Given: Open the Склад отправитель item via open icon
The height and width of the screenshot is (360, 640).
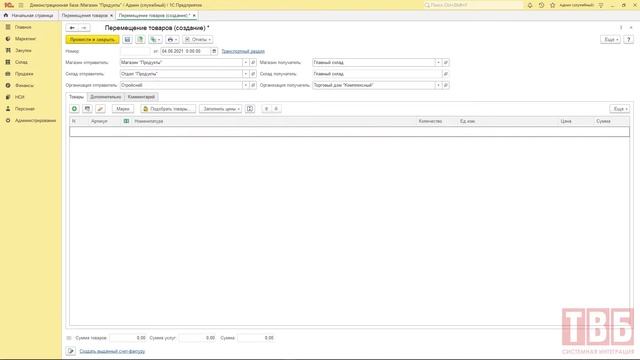Looking at the screenshot, I should pos(253,74).
